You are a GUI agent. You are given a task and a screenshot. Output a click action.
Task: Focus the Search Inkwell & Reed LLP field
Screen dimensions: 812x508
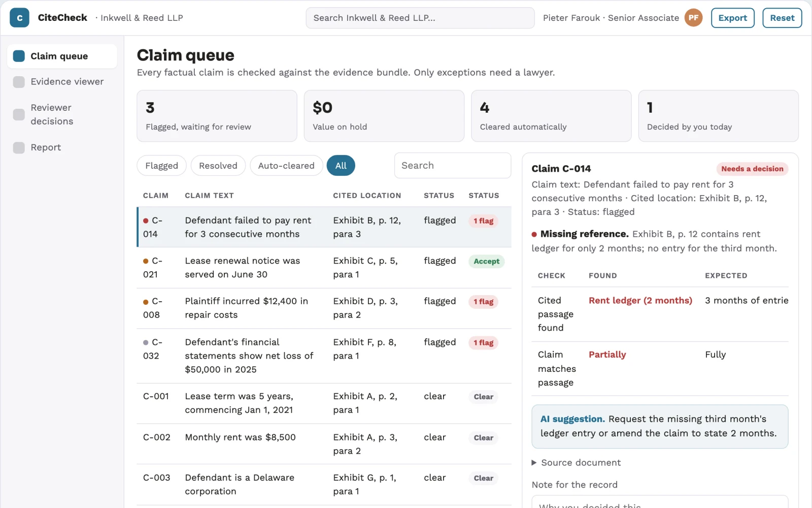[x=420, y=18]
